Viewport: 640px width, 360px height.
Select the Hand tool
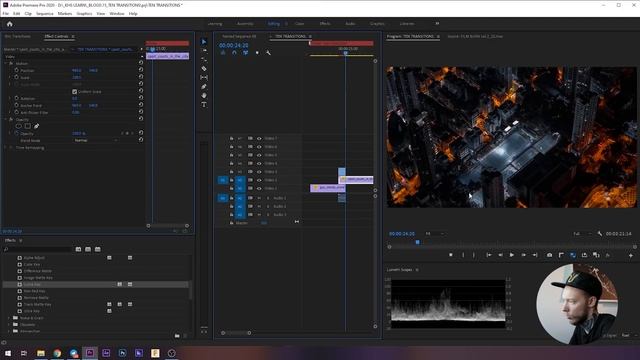pyautogui.click(x=204, y=96)
